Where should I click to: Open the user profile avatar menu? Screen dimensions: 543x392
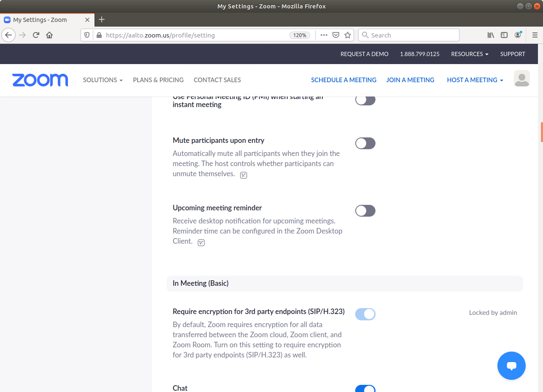click(521, 79)
